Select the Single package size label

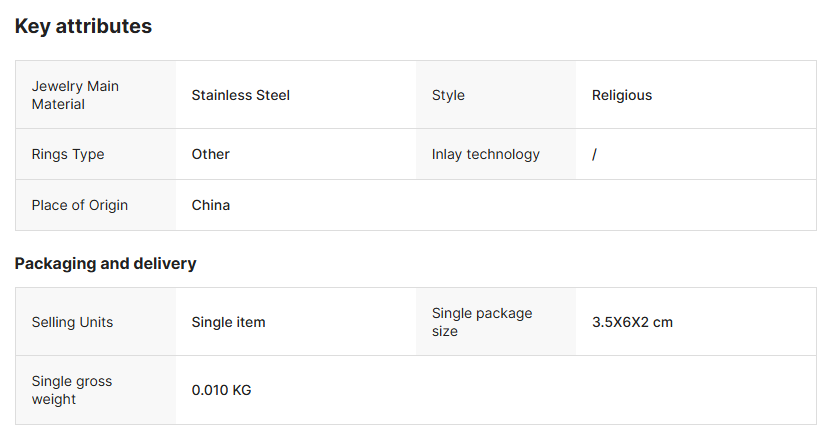click(482, 322)
